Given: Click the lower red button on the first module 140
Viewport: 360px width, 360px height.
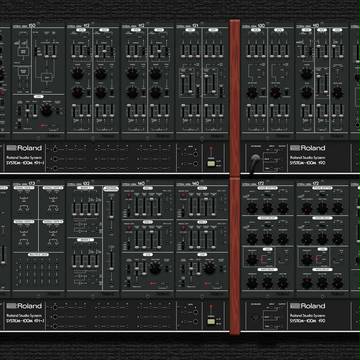Looking at the screenshot, I should pyautogui.click(x=129, y=227).
